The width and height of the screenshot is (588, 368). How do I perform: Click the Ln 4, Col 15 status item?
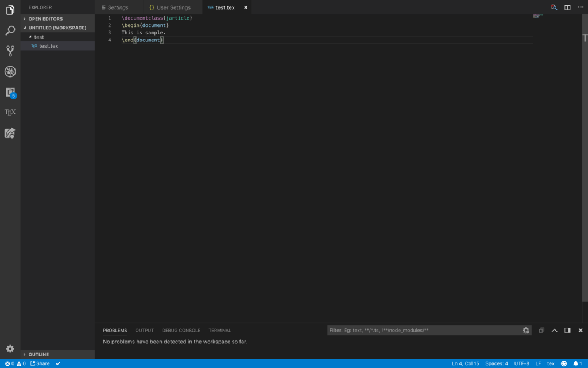pyautogui.click(x=465, y=363)
